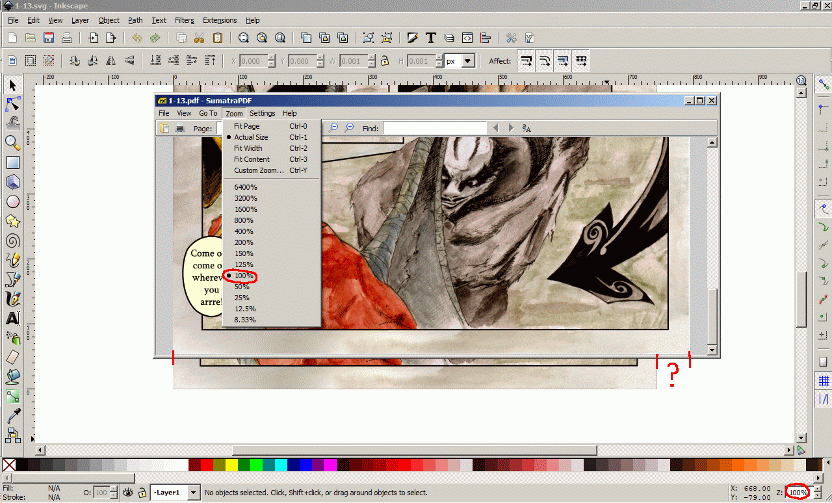Select the Pencil freehand tool

point(13,260)
